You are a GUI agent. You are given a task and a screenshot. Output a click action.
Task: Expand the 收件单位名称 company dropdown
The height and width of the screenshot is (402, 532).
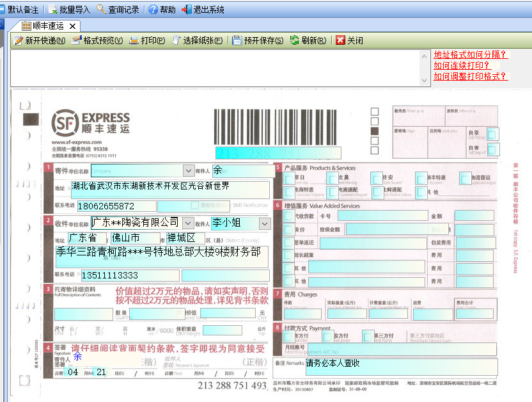tap(188, 223)
